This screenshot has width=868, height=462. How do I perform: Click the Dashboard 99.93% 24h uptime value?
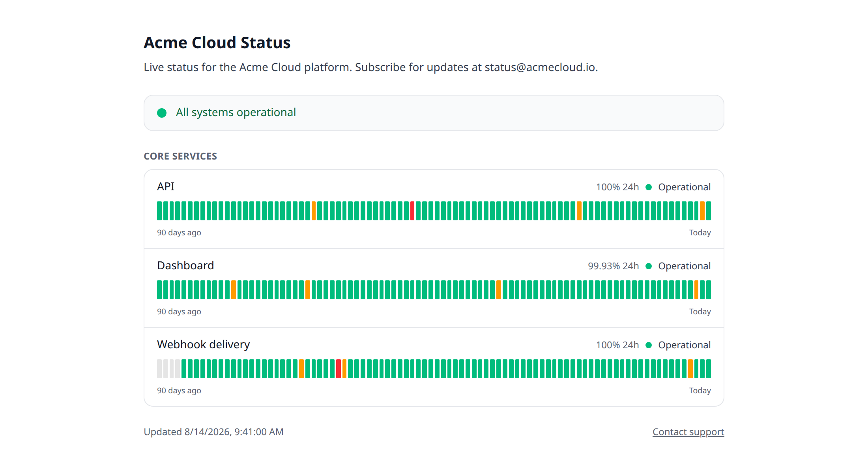click(x=614, y=266)
